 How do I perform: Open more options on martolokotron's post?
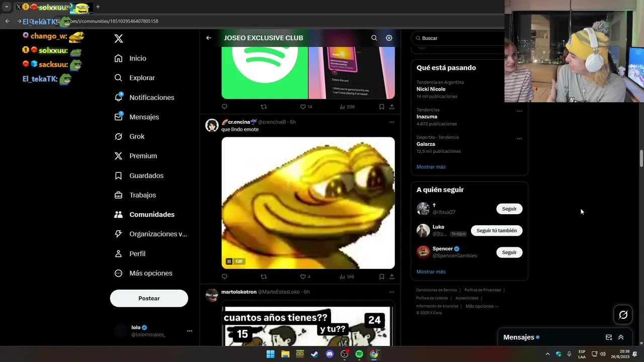(x=392, y=292)
